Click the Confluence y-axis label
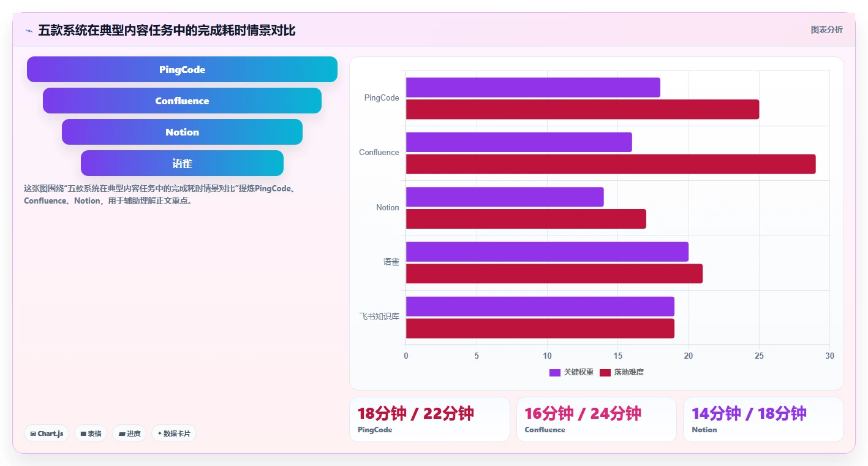This screenshot has width=868, height=466. pos(379,153)
